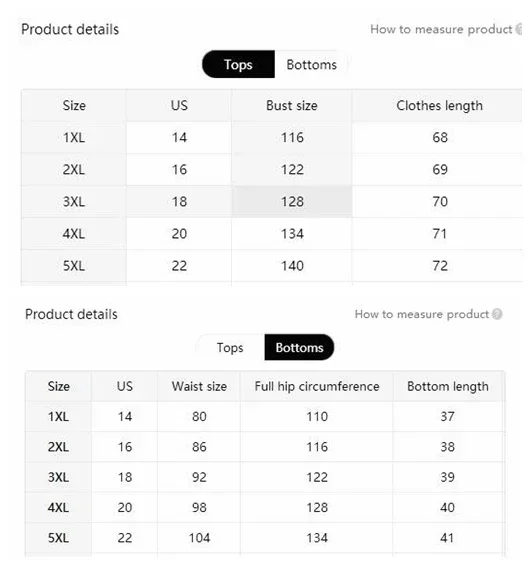Click the Waist size column header
The image size is (532, 567).
point(199,387)
